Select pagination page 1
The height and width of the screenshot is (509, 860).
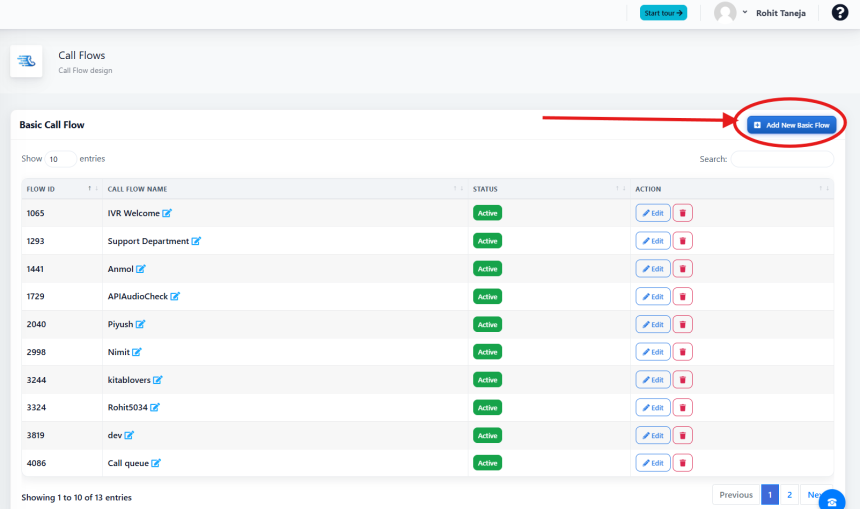click(770, 495)
